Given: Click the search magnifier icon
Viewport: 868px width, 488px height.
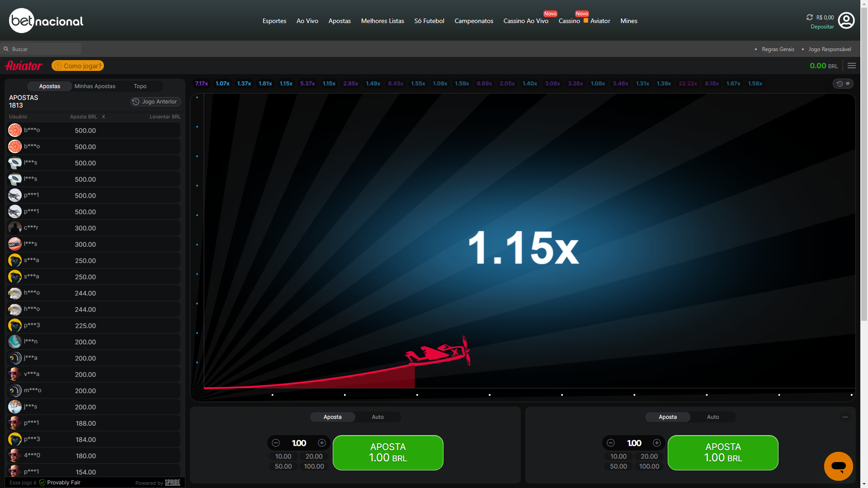Looking at the screenshot, I should coord(6,49).
